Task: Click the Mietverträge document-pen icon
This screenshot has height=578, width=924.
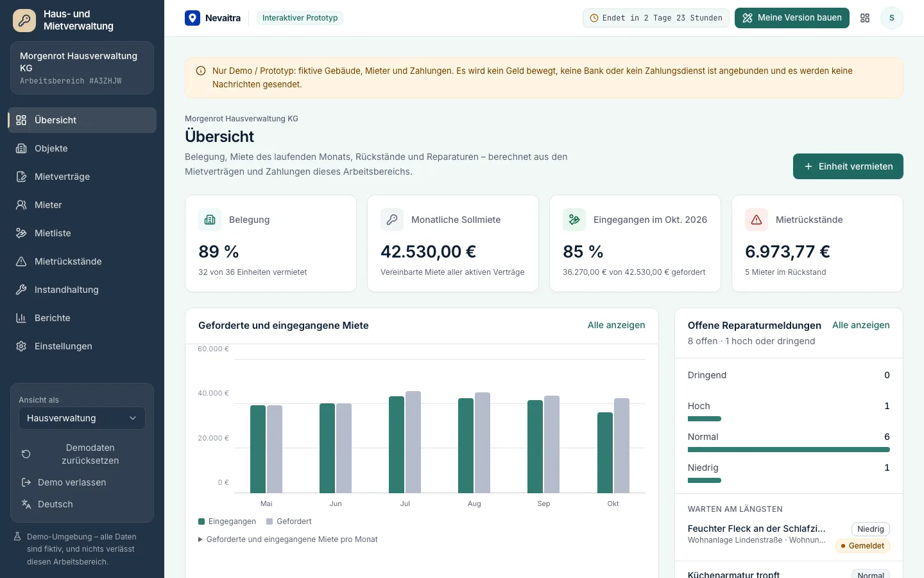Action: point(21,177)
